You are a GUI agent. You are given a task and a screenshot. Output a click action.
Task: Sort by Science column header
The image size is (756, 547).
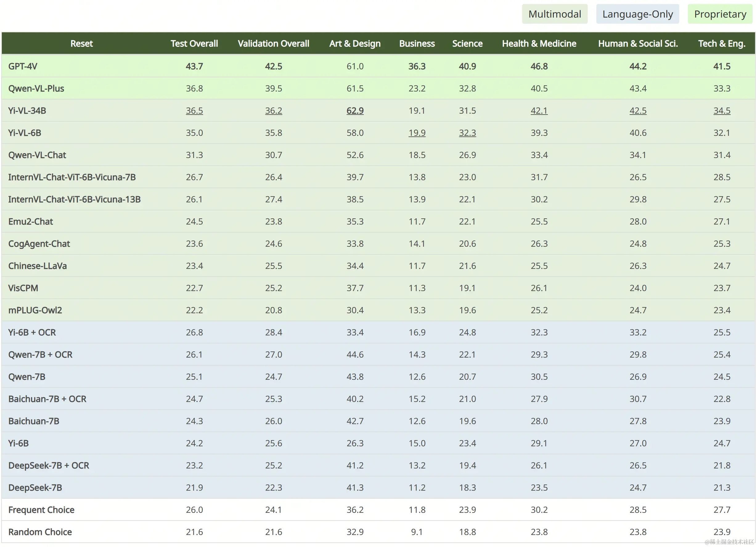coord(467,44)
